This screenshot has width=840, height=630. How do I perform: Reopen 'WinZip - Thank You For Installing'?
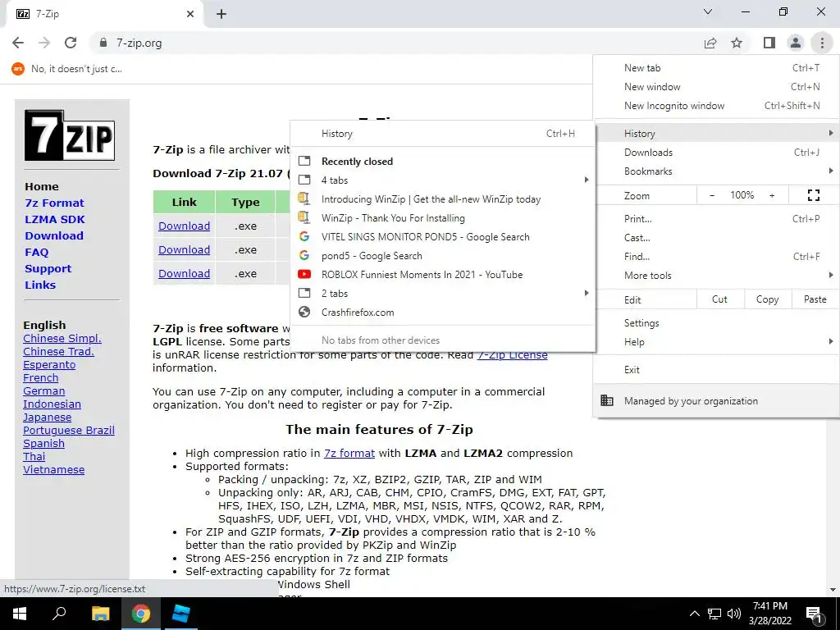442,218
